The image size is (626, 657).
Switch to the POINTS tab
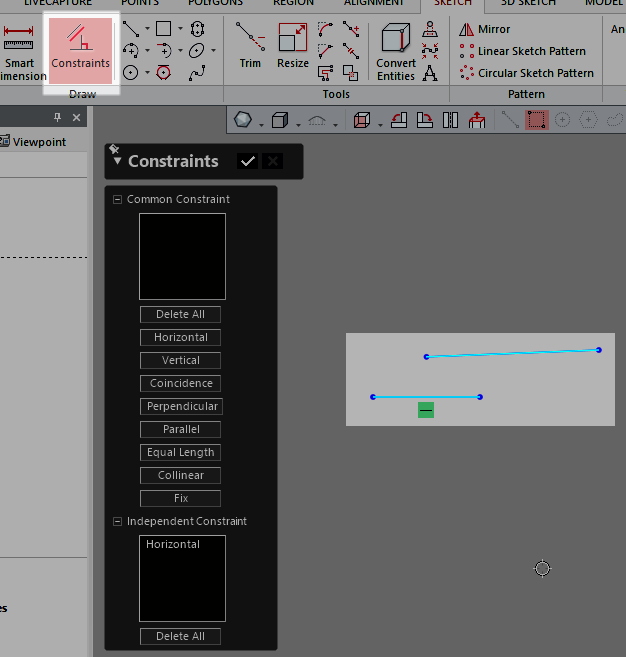tap(140, 3)
